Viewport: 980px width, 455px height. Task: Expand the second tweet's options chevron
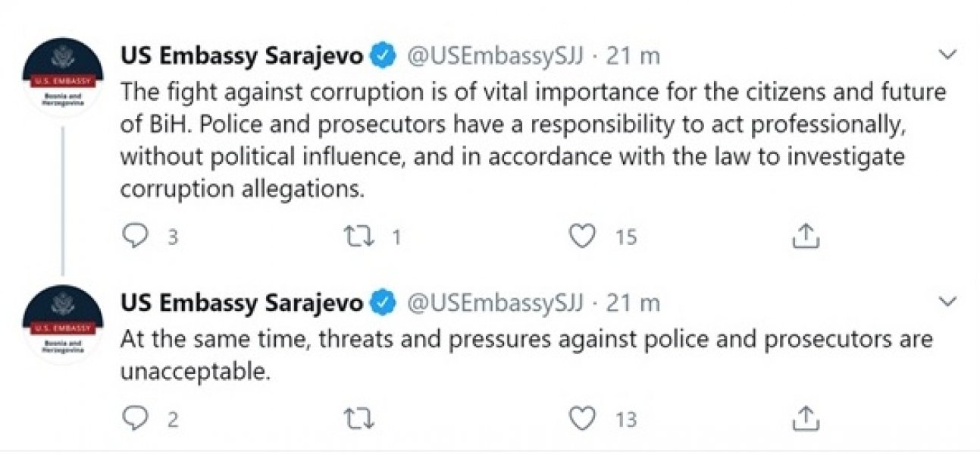click(947, 303)
